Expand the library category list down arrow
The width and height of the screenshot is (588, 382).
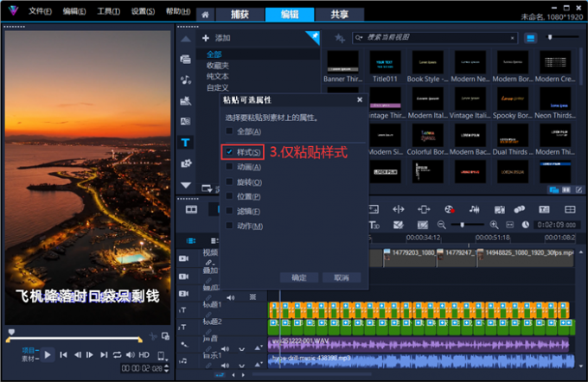[x=186, y=185]
